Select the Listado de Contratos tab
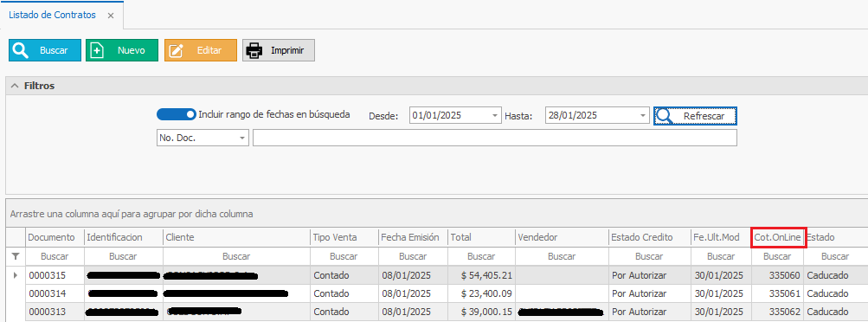868x322 pixels. (x=53, y=15)
